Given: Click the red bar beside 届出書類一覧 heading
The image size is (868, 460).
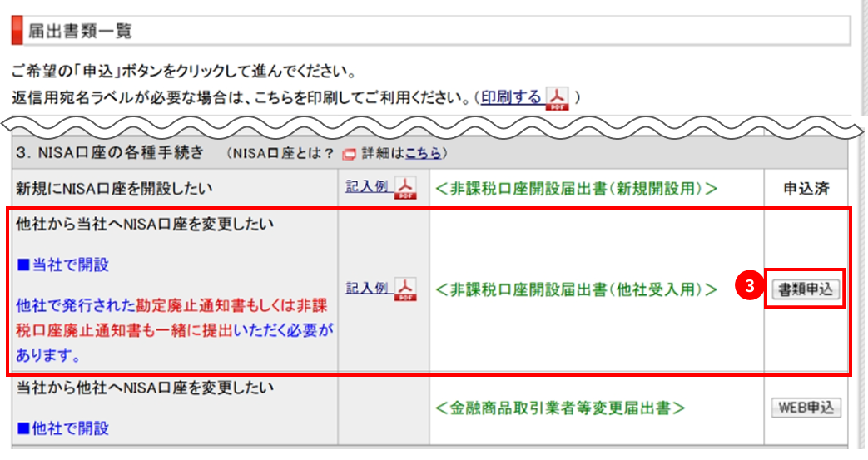Looking at the screenshot, I should [x=16, y=32].
